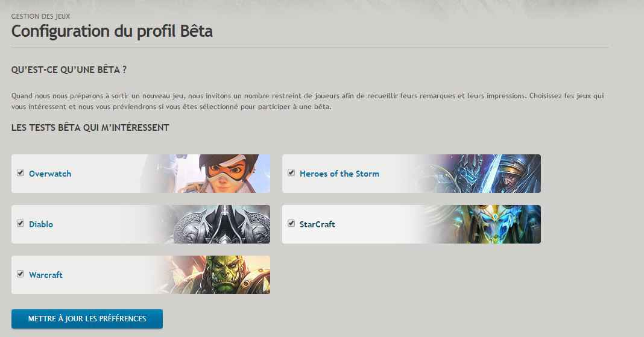Toggle the Heroes of the Storm checkbox
644x337 pixels.
tap(291, 173)
